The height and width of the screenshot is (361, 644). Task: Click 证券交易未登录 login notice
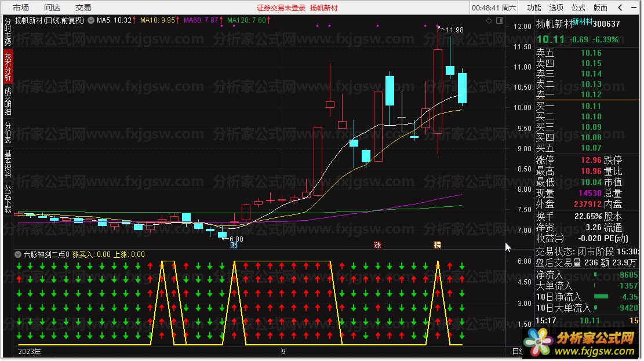tap(281, 8)
